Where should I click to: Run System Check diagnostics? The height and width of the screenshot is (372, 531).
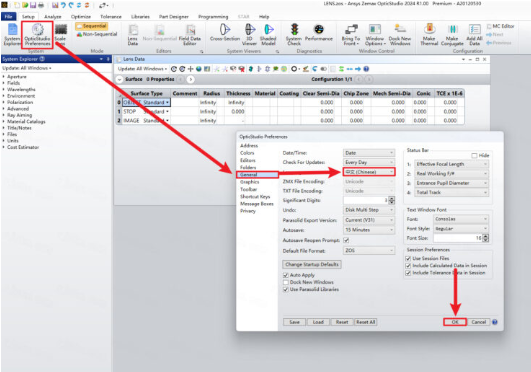point(294,35)
